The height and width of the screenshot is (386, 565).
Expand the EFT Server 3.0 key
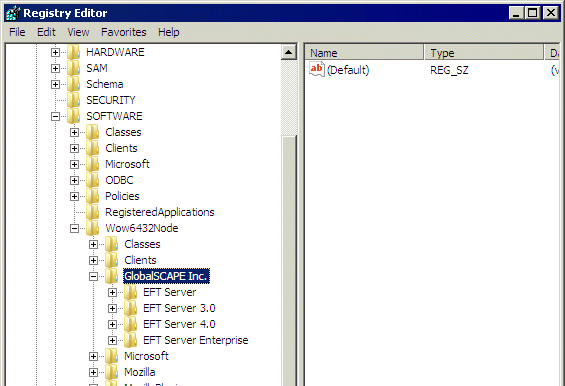click(112, 308)
